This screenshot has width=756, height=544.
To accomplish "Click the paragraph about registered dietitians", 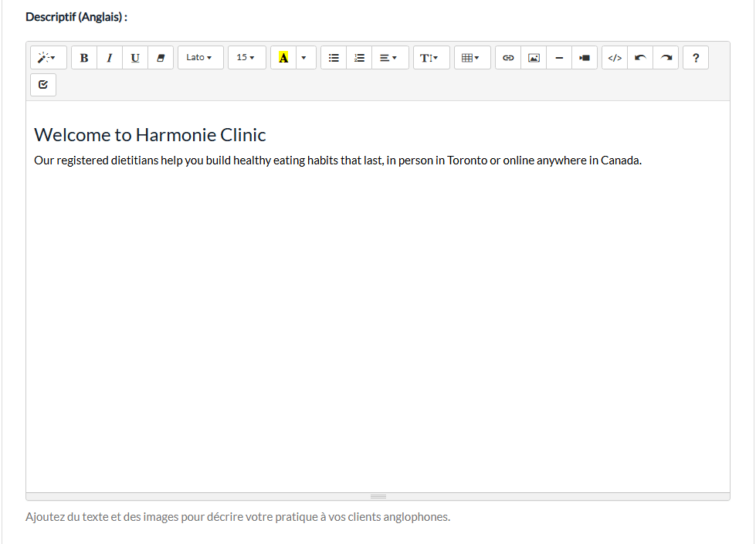I will point(337,160).
